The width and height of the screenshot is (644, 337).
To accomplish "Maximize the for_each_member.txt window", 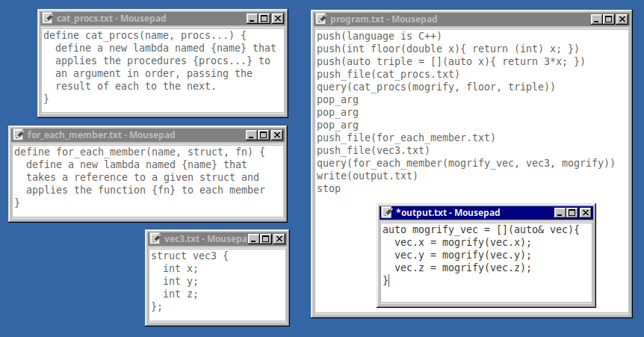I will tap(264, 135).
